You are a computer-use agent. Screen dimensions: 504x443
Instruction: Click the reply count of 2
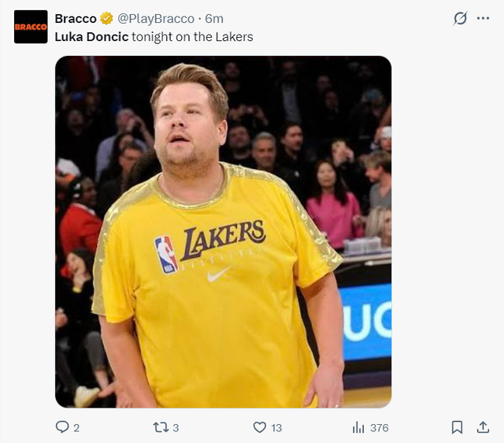(x=76, y=427)
